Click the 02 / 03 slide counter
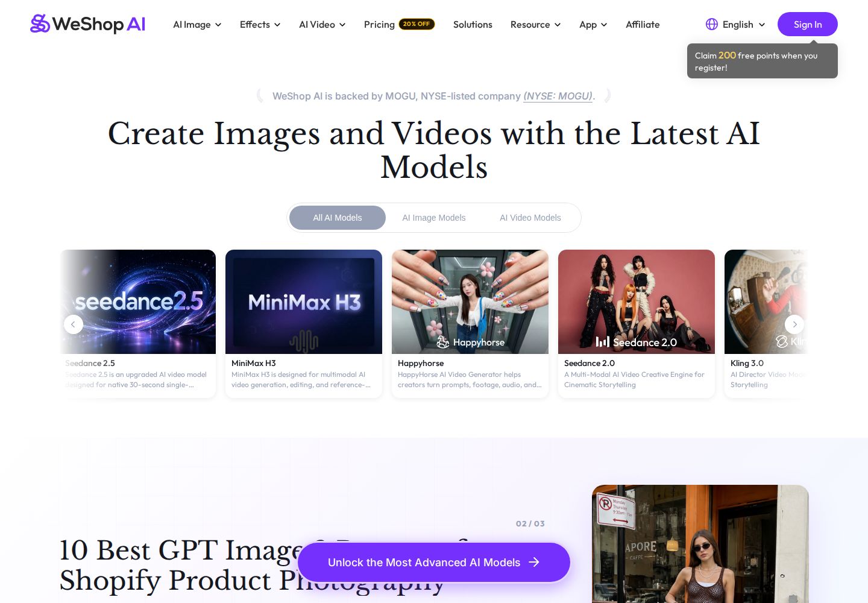The image size is (868, 603). [530, 523]
